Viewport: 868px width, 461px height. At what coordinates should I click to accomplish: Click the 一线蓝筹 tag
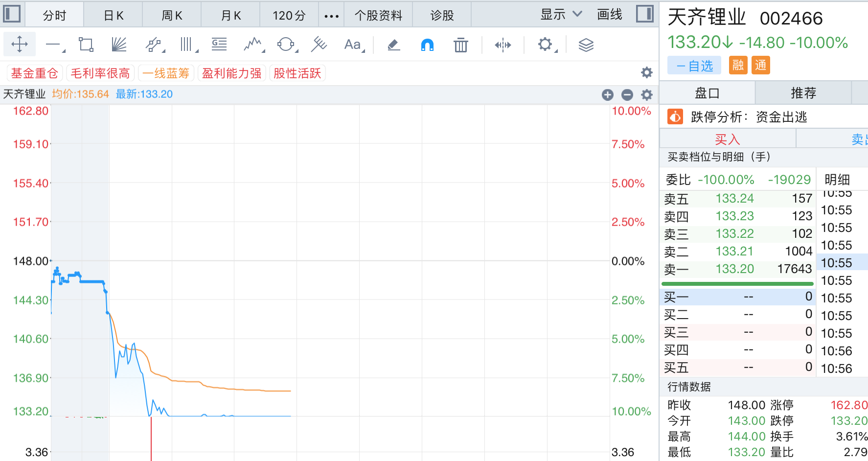coord(166,73)
